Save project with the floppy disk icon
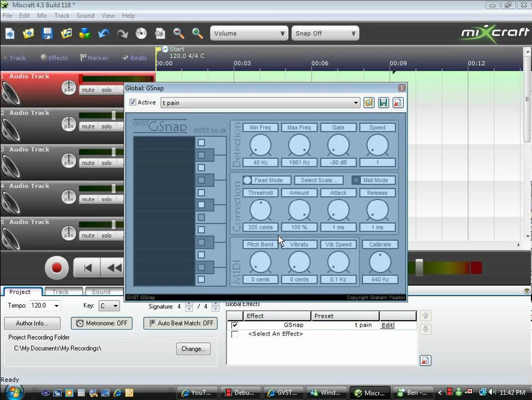Viewport: 532px width, 400px height. click(x=47, y=34)
